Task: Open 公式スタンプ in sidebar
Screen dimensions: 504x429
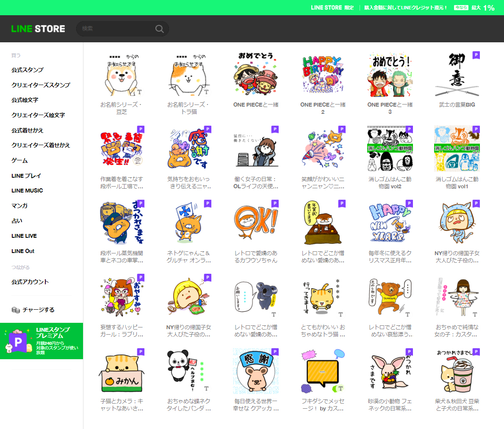Action: click(28, 70)
